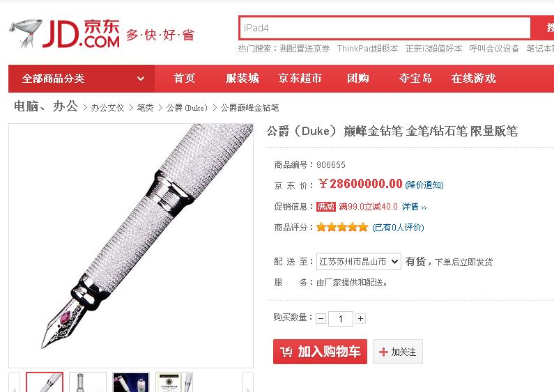The width and height of the screenshot is (554, 392).
Task: Click the 降价通知 price alert link
Action: (424, 185)
